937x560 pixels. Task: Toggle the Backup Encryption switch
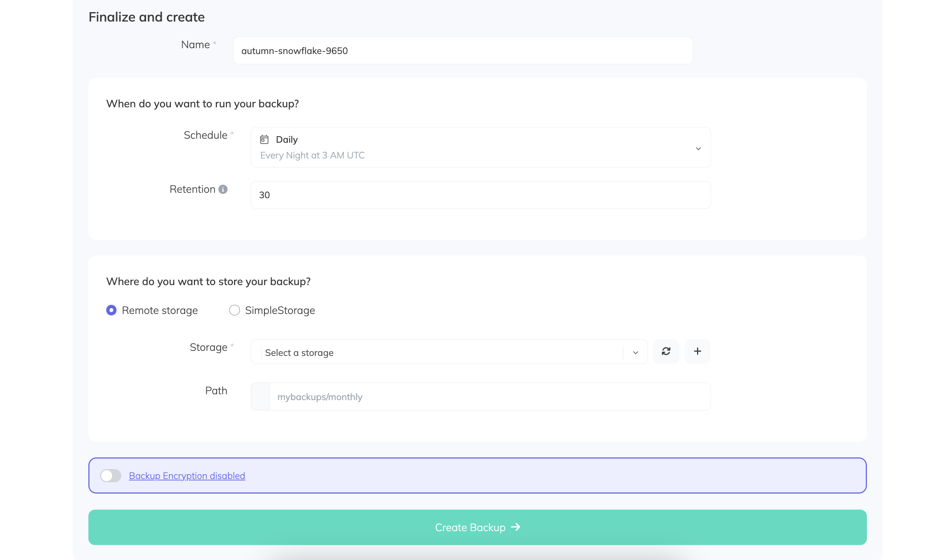pyautogui.click(x=111, y=475)
